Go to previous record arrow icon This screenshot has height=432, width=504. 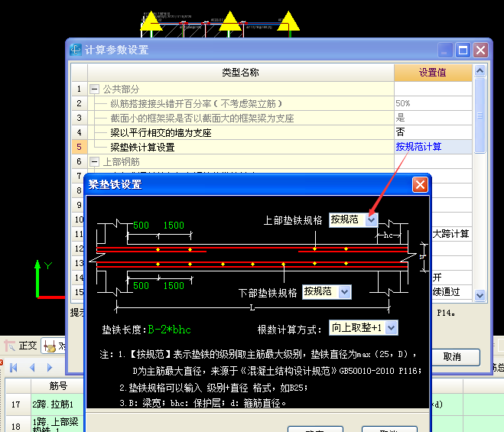pyautogui.click(x=32, y=368)
